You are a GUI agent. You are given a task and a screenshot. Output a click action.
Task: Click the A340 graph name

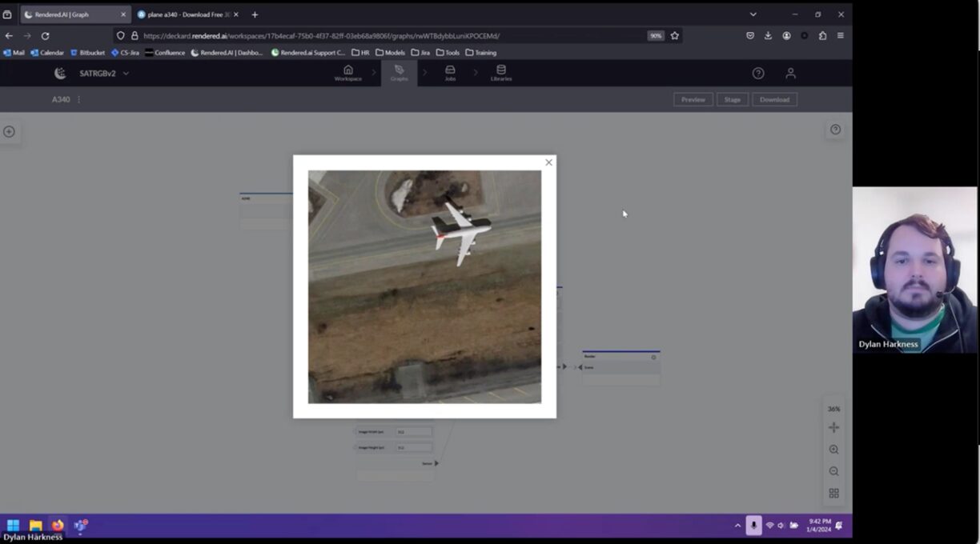click(x=61, y=99)
